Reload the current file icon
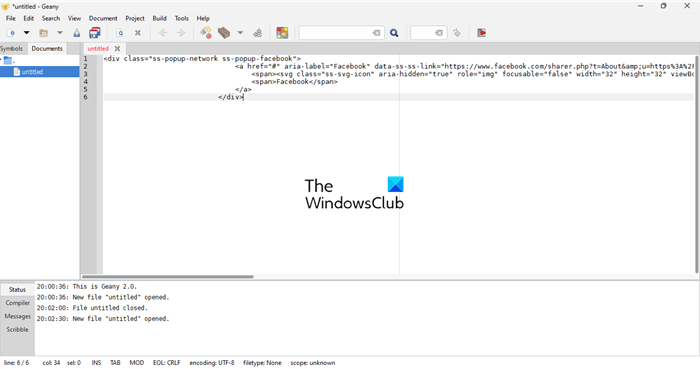 (120, 33)
